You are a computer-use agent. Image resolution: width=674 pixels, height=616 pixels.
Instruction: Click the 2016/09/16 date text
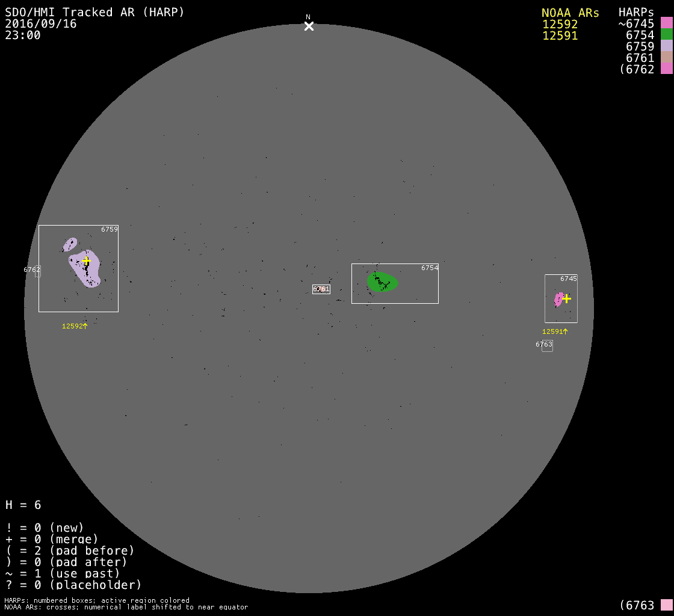click(40, 23)
